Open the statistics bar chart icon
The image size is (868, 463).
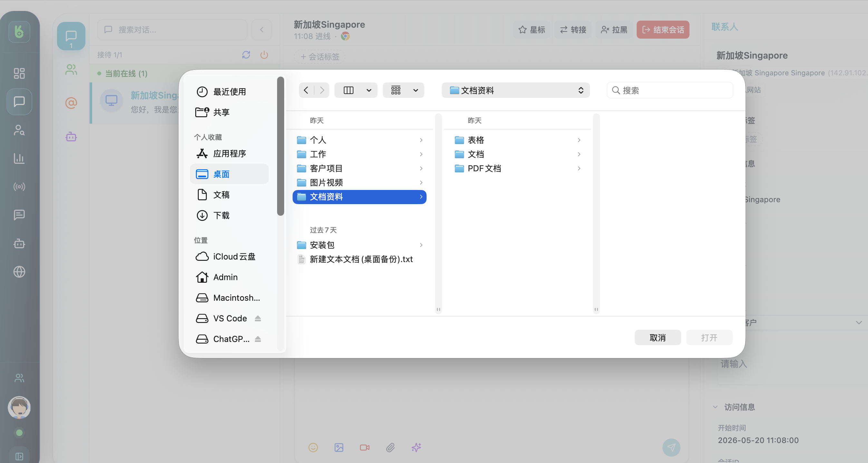(x=19, y=158)
